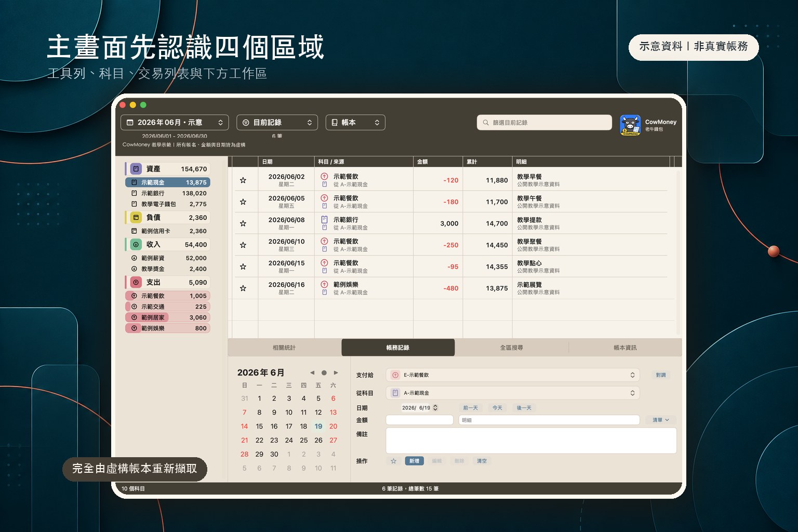Click the 收入 category icon
The image size is (798, 532).
click(x=136, y=244)
